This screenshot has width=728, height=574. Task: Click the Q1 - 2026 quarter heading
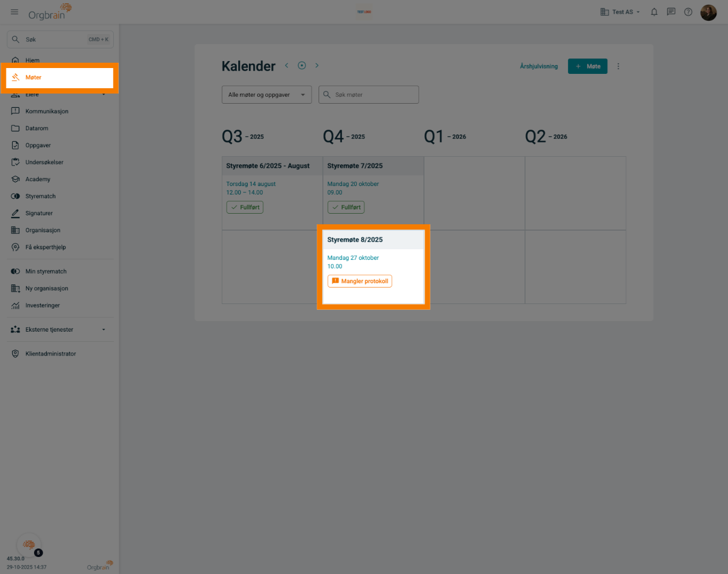[445, 137]
